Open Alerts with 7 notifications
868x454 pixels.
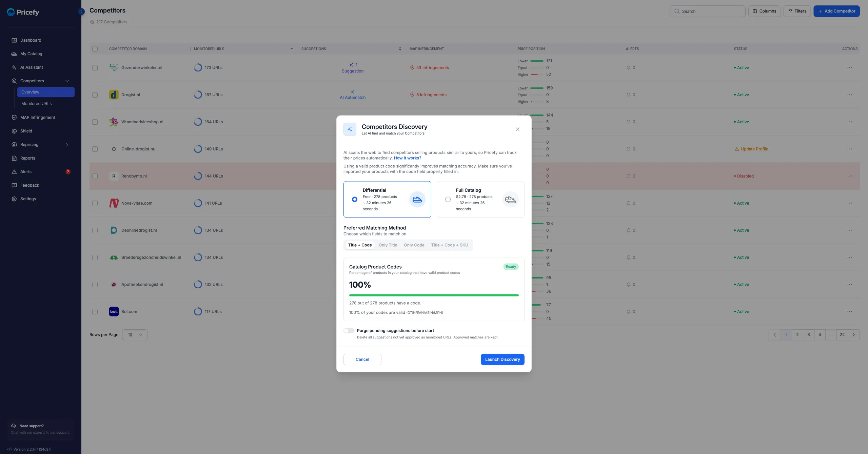(41, 172)
